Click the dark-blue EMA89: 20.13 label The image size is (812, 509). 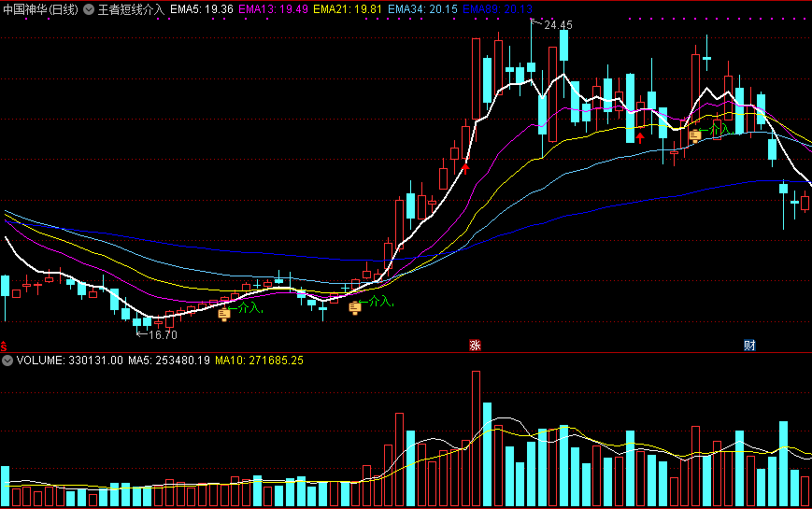pyautogui.click(x=497, y=9)
